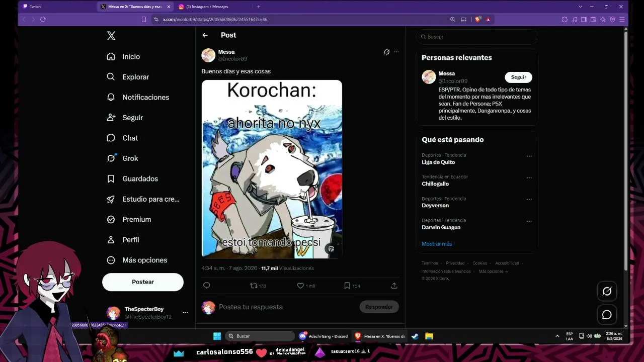This screenshot has width=644, height=362.
Task: Open options for Deyverson trend
Action: point(529,199)
